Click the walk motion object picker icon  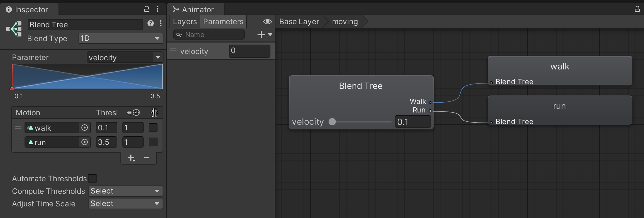(x=84, y=128)
